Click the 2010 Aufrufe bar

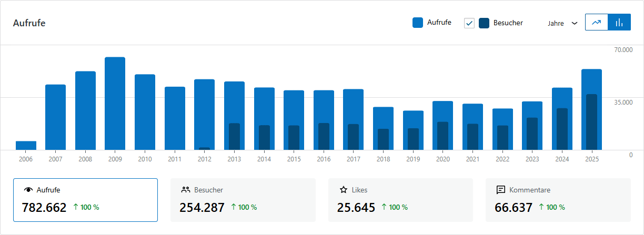tap(145, 112)
